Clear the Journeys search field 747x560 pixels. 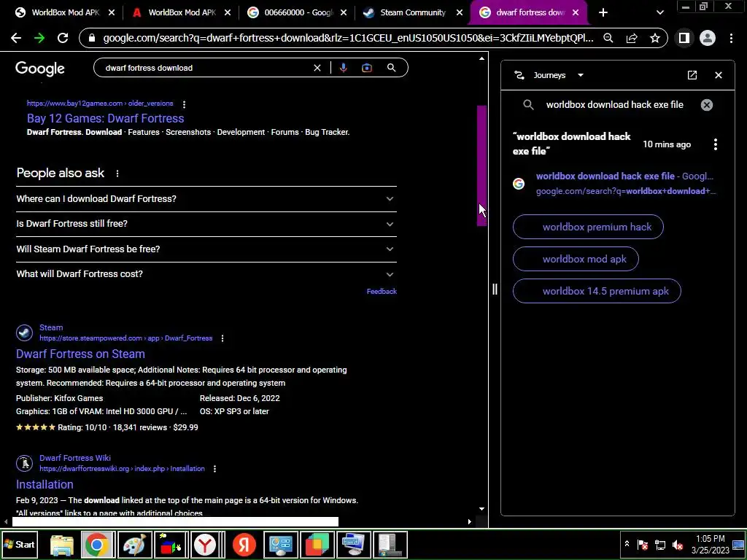point(706,105)
